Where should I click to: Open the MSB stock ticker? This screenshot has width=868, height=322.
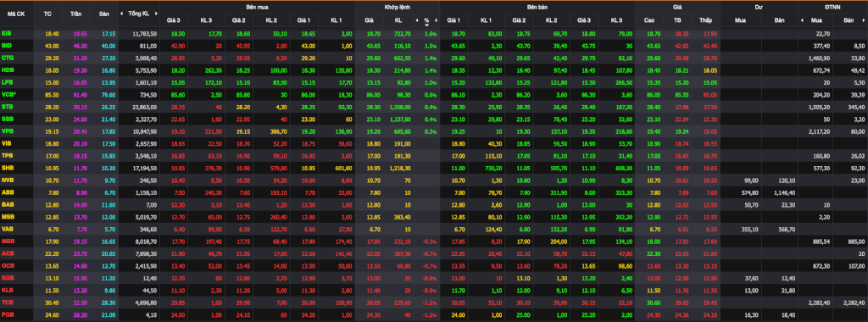coord(7,216)
